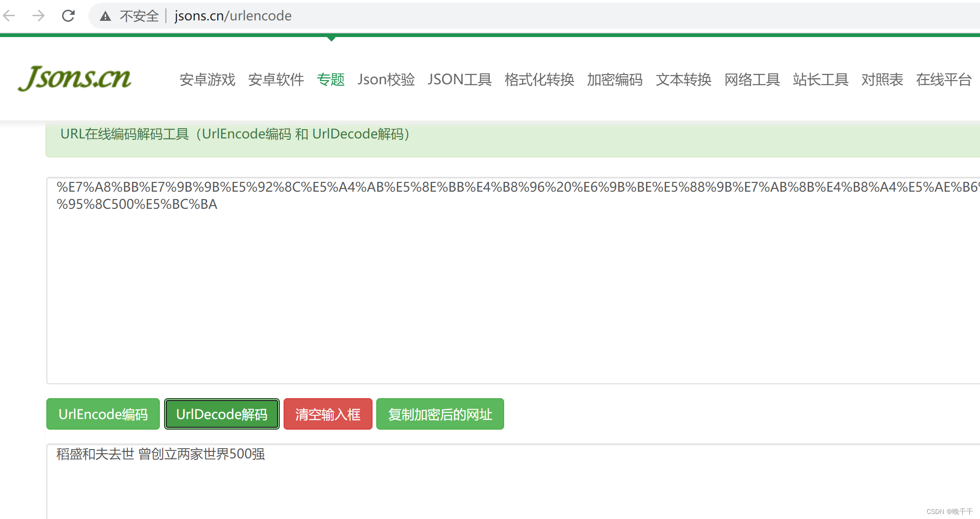Open the 对照表 menu
Viewport: 980px width, 519px height.
pos(882,80)
